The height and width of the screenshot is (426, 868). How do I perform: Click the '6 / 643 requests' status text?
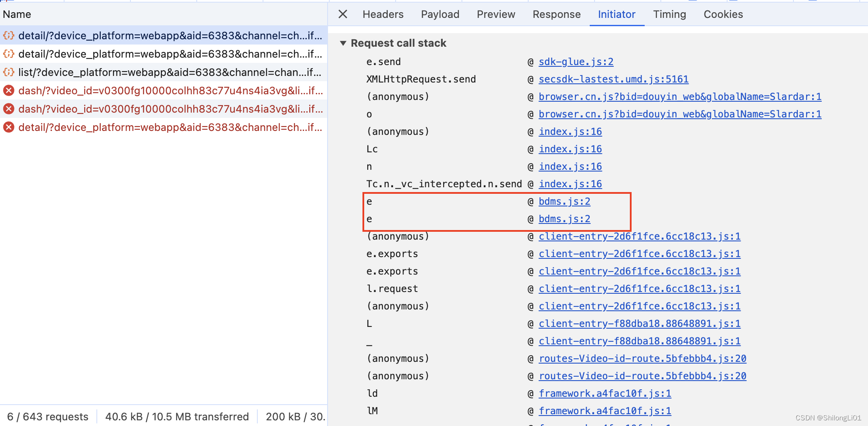point(48,417)
